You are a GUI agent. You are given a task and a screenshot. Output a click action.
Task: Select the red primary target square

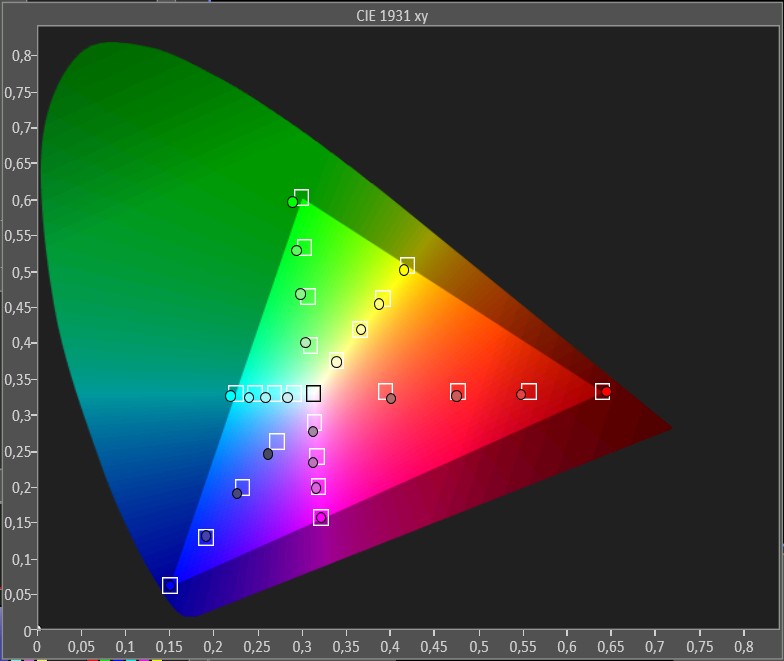coord(602,392)
